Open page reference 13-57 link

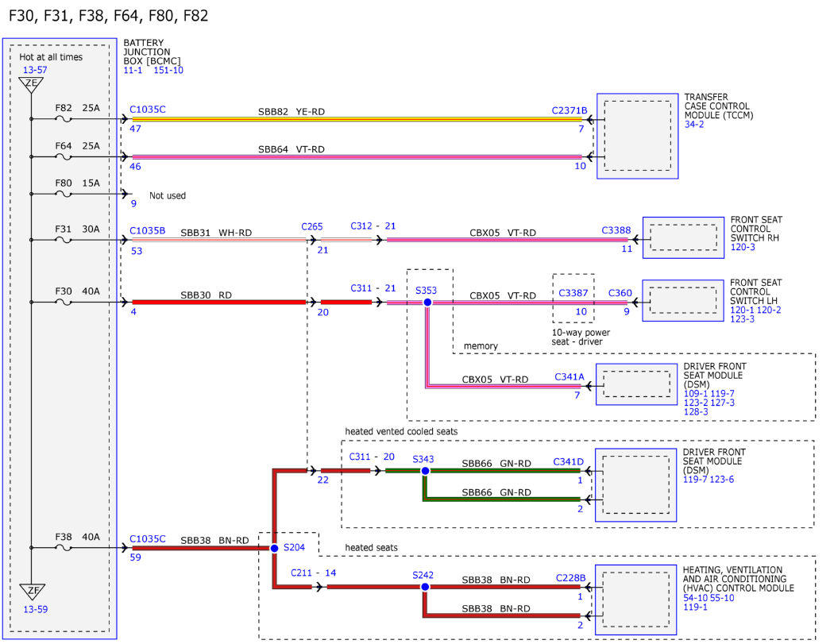(x=35, y=70)
